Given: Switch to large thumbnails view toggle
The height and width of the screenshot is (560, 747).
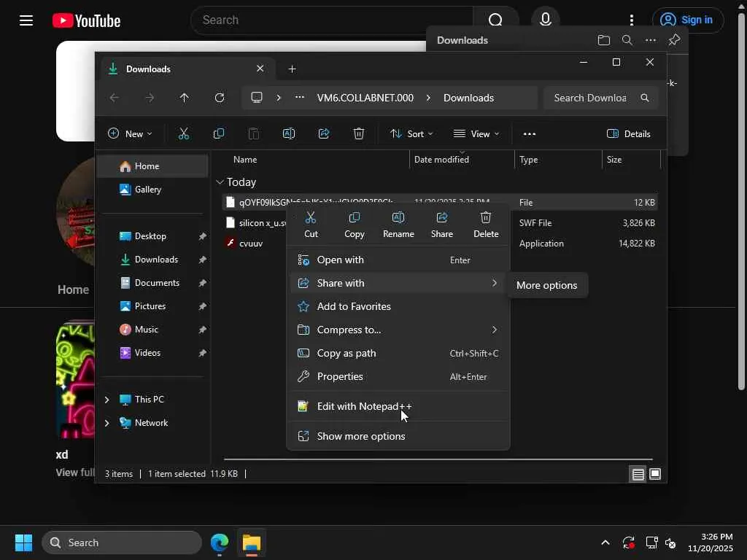Looking at the screenshot, I should (x=655, y=474).
